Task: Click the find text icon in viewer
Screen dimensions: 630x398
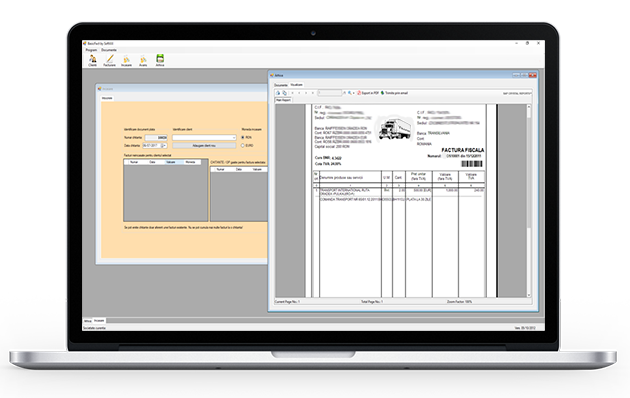Action: coord(344,93)
